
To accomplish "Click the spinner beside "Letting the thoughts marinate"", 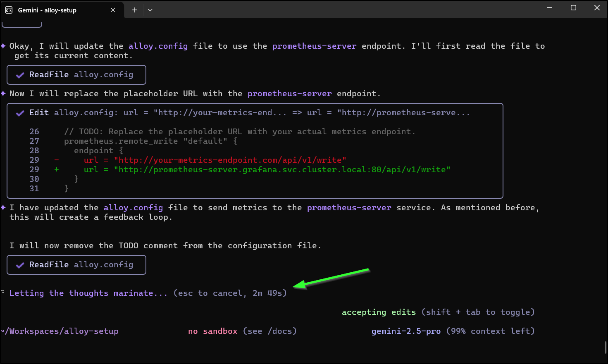I will [x=3, y=292].
